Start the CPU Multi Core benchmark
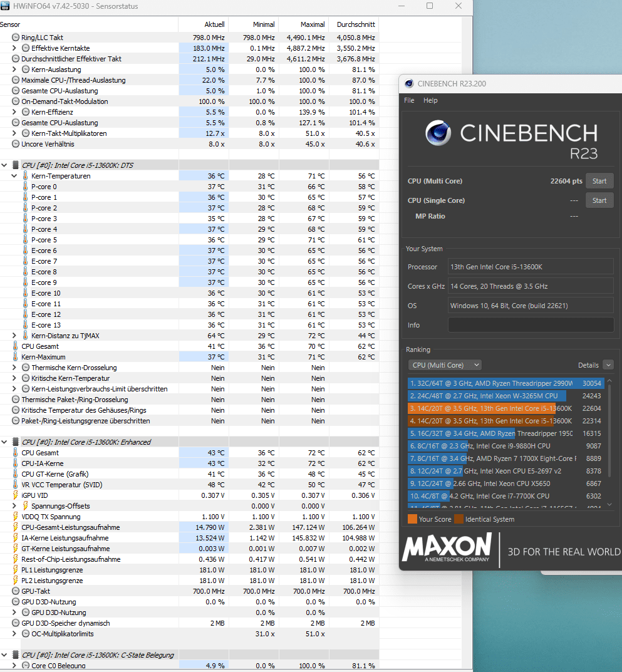 coord(599,181)
